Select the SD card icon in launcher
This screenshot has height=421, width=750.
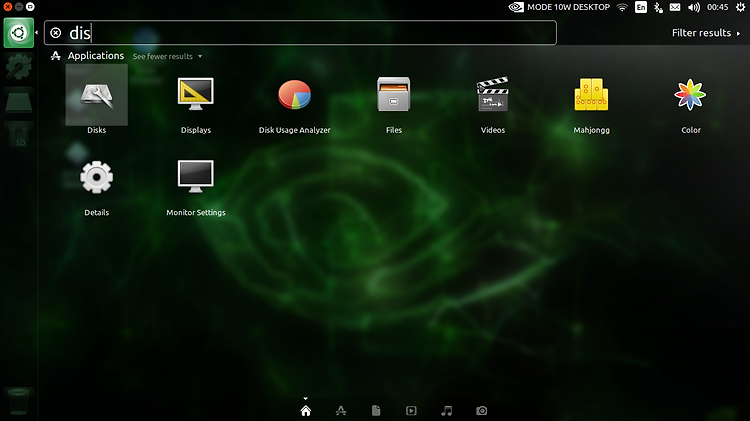19,136
